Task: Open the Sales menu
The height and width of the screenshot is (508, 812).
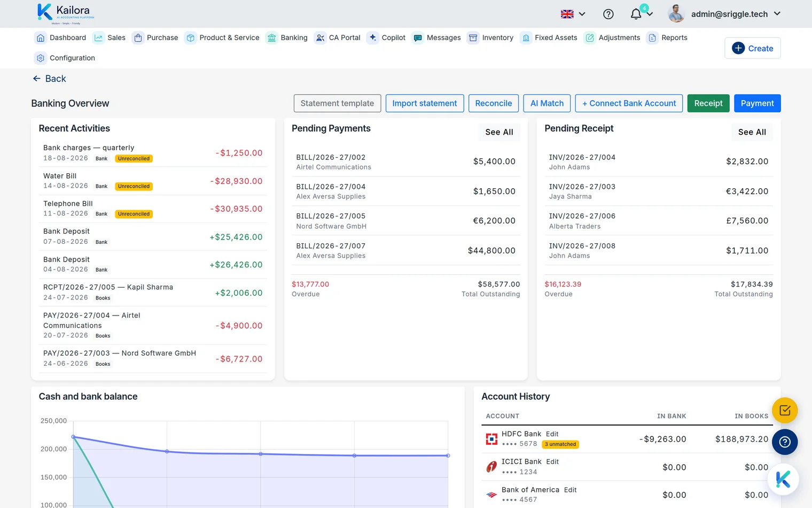Action: 110,38
